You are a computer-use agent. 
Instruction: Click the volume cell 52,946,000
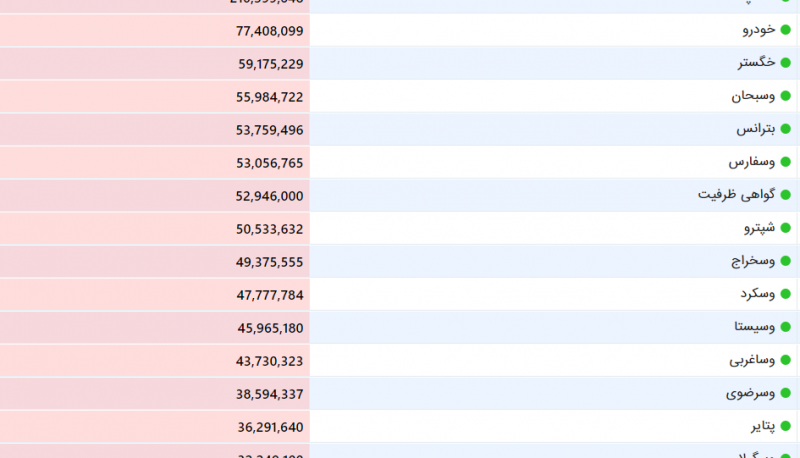pyautogui.click(x=155, y=195)
